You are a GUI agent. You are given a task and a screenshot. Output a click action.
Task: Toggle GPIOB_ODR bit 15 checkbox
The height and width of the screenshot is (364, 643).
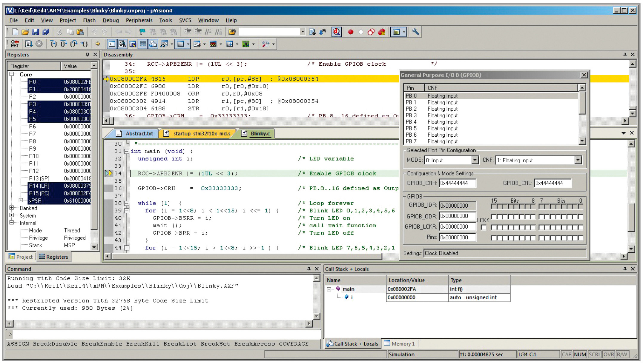click(x=494, y=217)
